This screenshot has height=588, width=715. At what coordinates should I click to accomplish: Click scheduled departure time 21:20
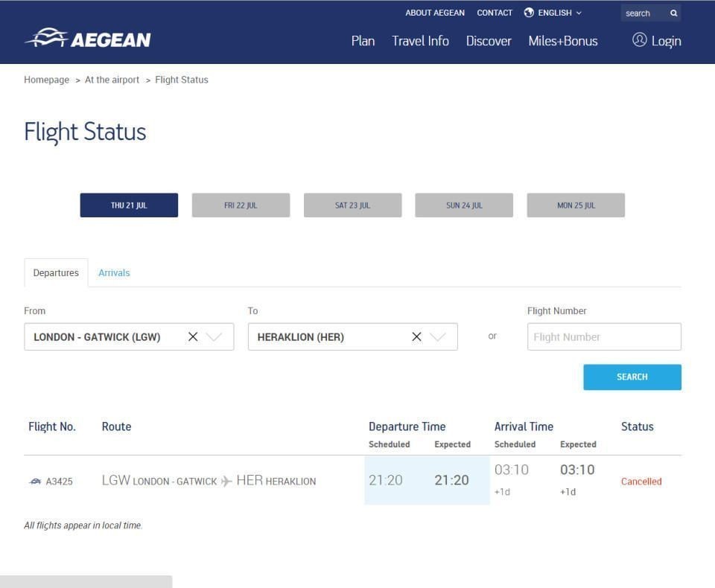[x=386, y=480]
